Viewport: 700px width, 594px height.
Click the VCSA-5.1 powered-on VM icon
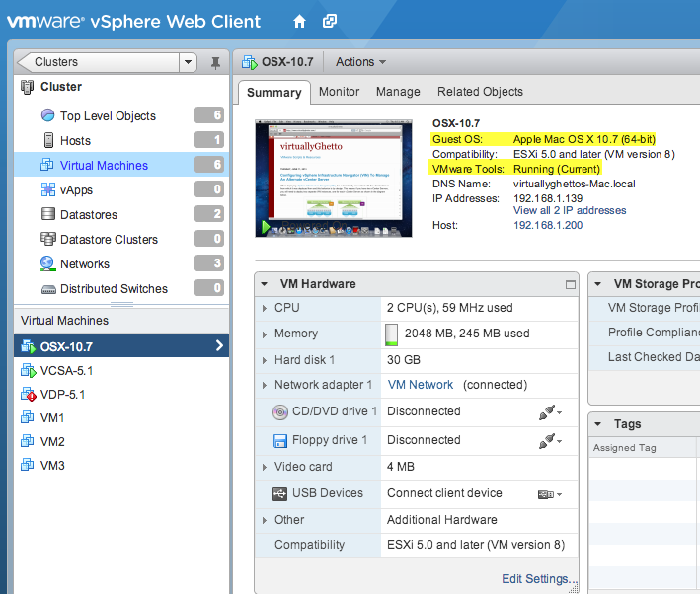(28, 370)
